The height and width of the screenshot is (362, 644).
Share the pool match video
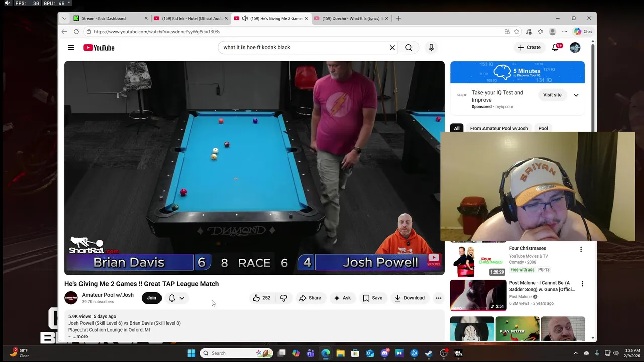310,298
